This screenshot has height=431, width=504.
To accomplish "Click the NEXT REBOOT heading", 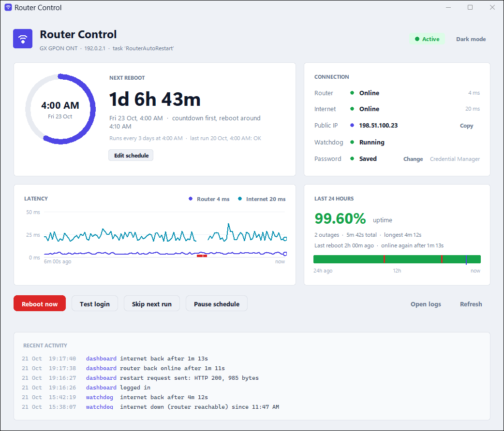I will pos(127,78).
